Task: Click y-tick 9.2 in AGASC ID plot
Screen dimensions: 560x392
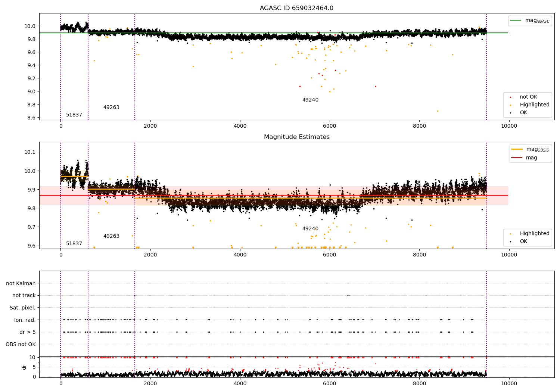Action: point(31,78)
